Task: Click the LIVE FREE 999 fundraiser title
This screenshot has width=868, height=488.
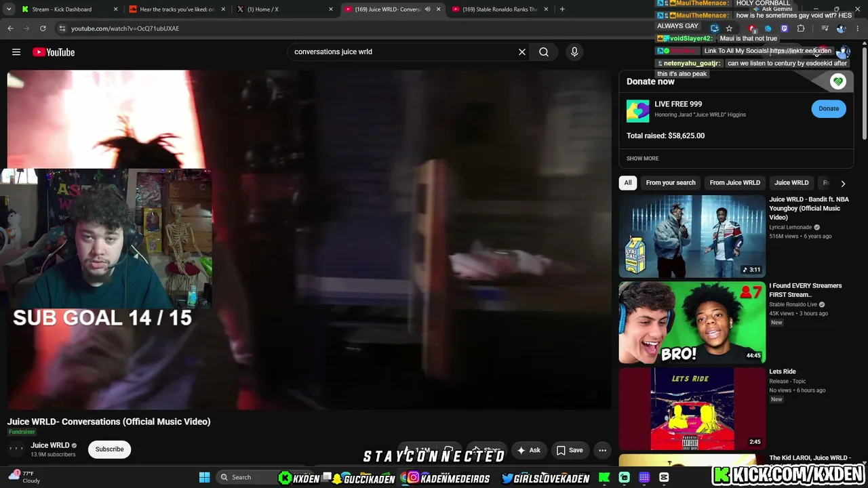Action: (678, 104)
